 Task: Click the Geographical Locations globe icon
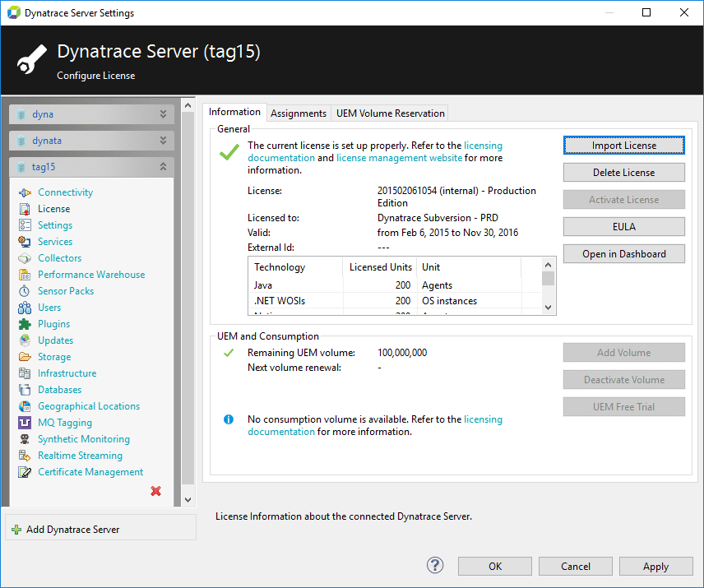25,406
